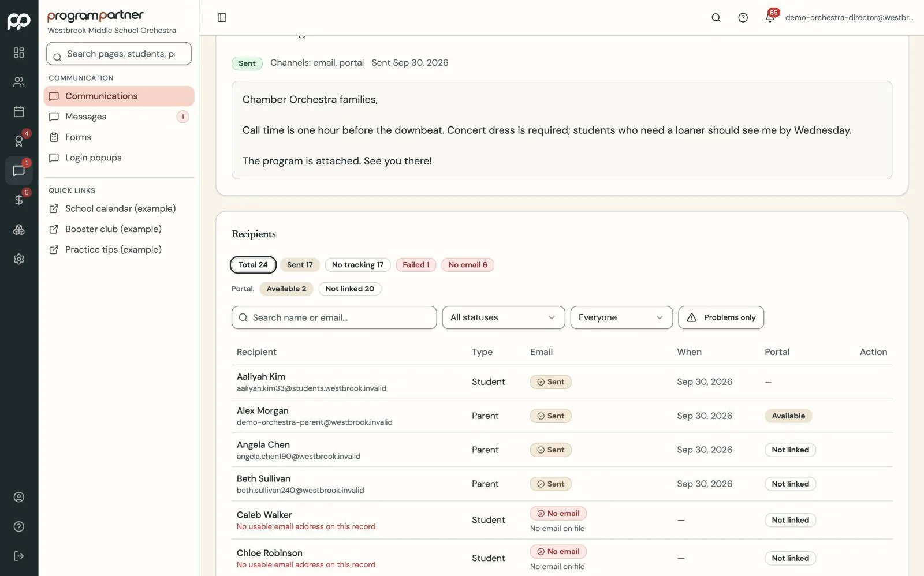924x576 pixels.
Task: Filter recipients by No email 6
Action: point(468,265)
